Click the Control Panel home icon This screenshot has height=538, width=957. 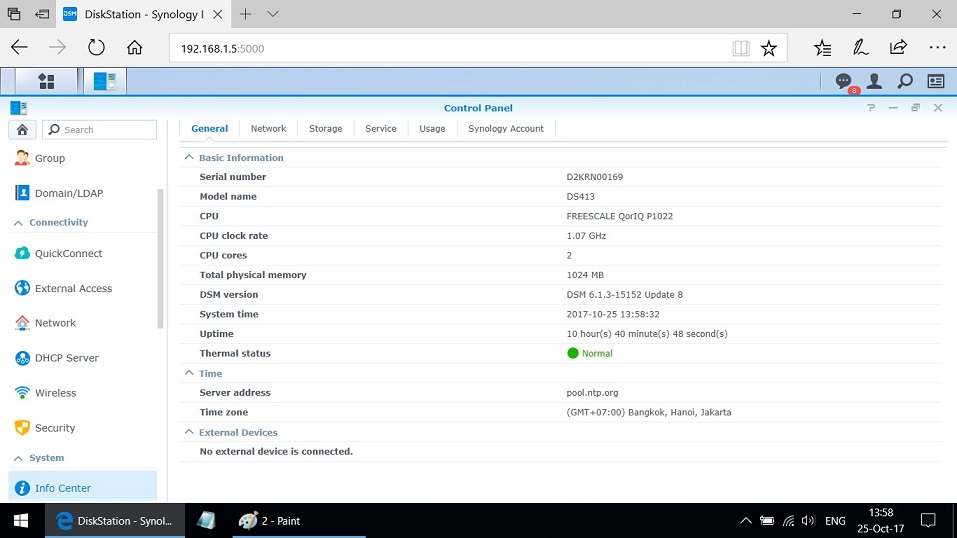tap(22, 129)
